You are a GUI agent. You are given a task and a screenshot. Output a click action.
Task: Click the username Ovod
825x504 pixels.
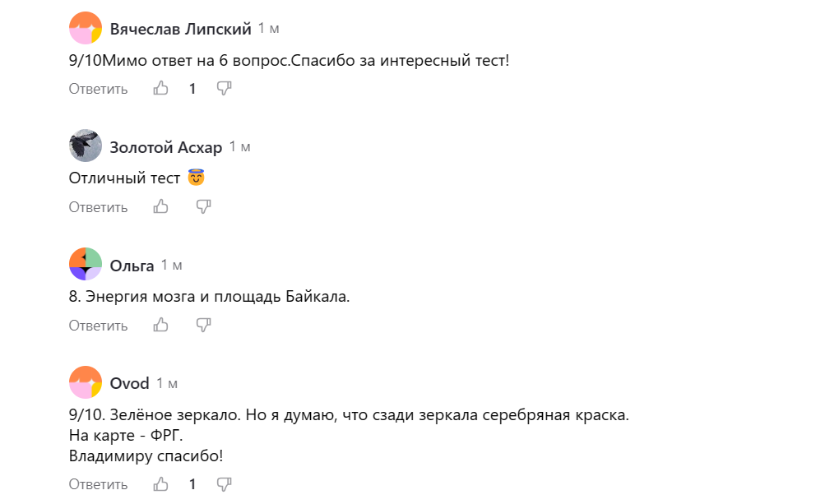coord(128,383)
